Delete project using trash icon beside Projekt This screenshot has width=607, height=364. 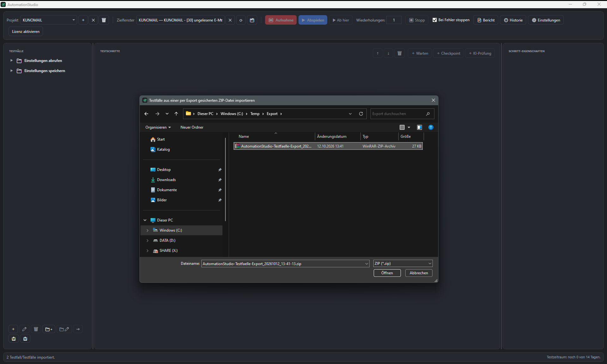point(104,20)
